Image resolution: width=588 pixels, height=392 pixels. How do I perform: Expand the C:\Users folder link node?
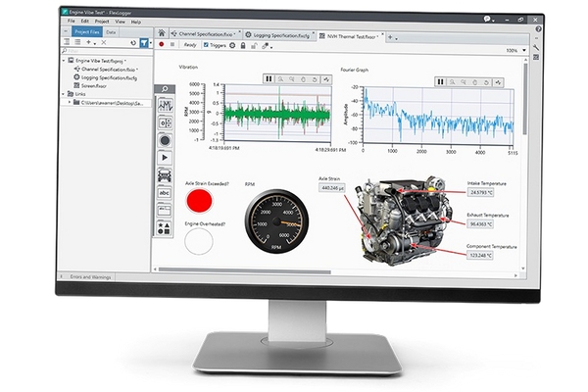tap(70, 102)
